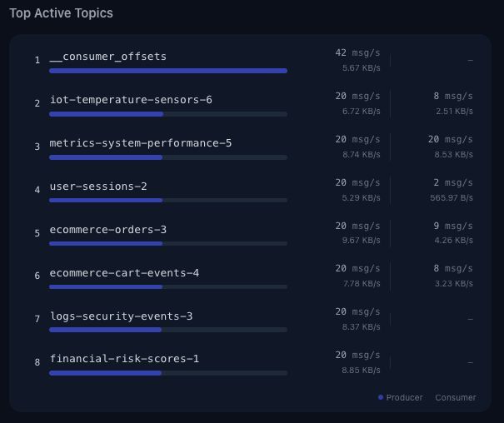The image size is (504, 423).
Task: Click the Producer legend label
Action: (x=404, y=398)
